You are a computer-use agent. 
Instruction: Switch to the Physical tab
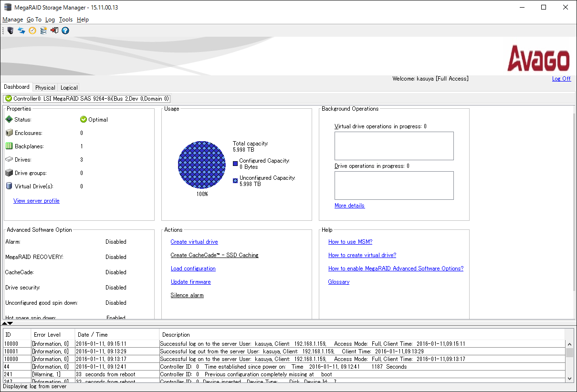point(45,88)
